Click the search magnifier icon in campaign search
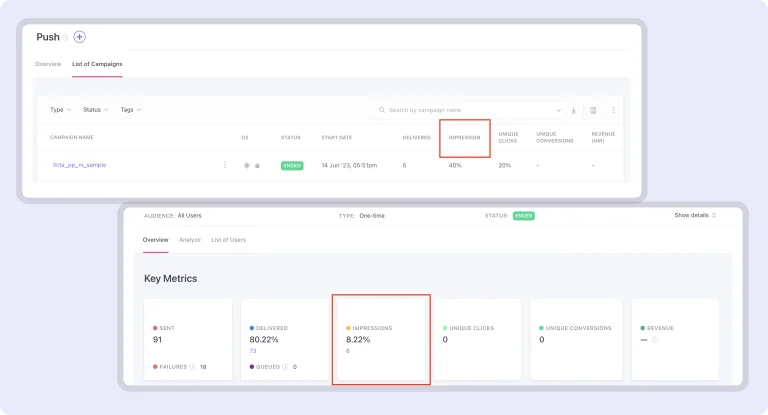Screen dimensions: 768x415 (383, 110)
